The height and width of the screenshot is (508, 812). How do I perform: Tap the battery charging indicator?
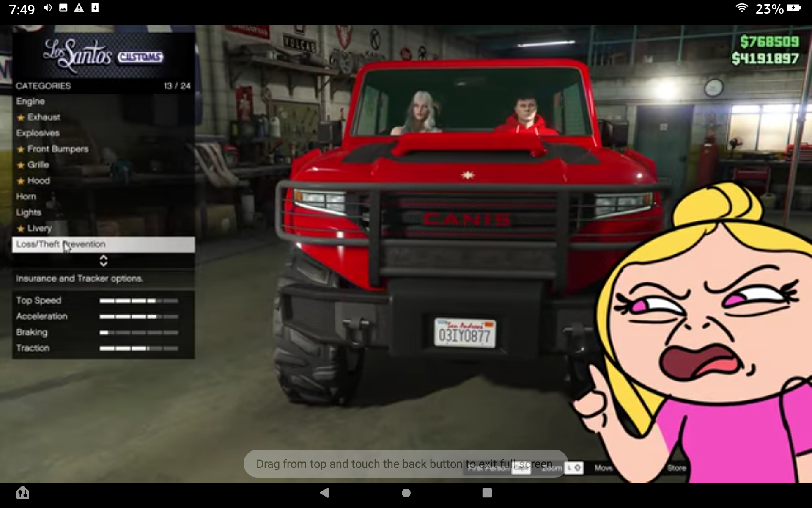click(793, 8)
